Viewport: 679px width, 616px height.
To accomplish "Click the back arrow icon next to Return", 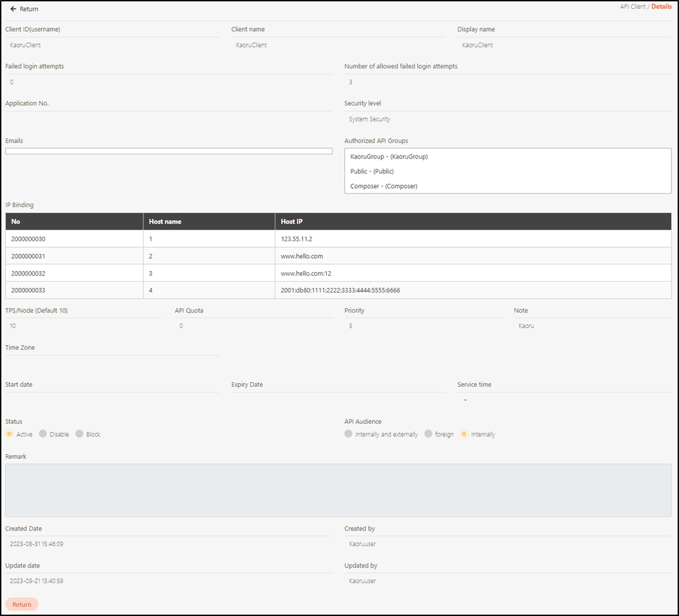I will tap(13, 9).
